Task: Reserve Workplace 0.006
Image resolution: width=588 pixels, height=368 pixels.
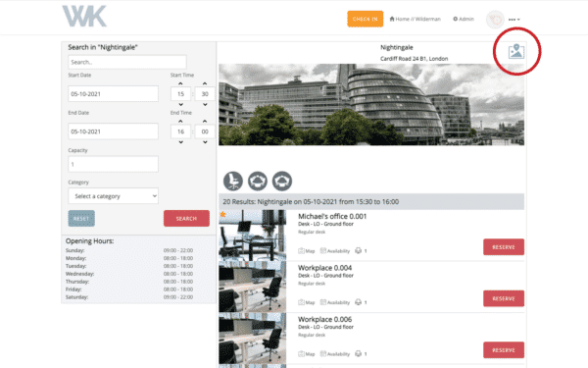Action: coord(504,350)
